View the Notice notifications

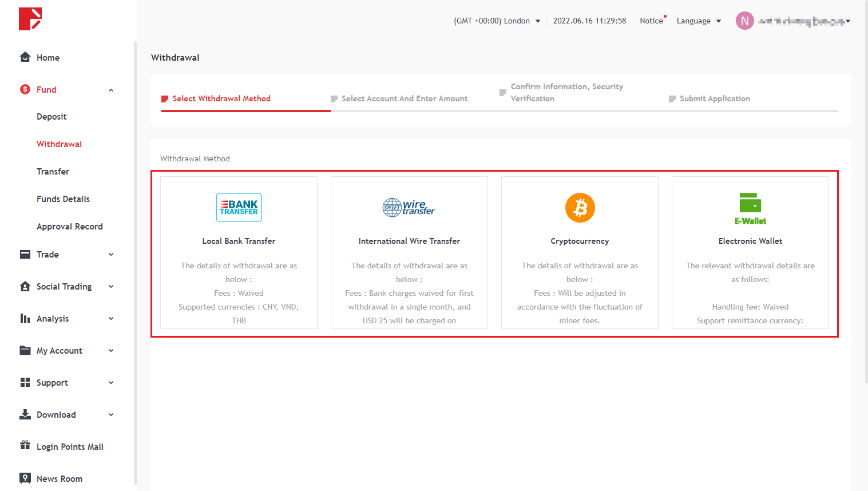[651, 21]
